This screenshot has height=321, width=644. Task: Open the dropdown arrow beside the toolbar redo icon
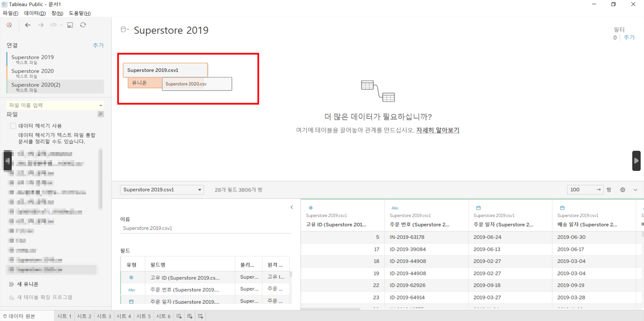(61, 25)
